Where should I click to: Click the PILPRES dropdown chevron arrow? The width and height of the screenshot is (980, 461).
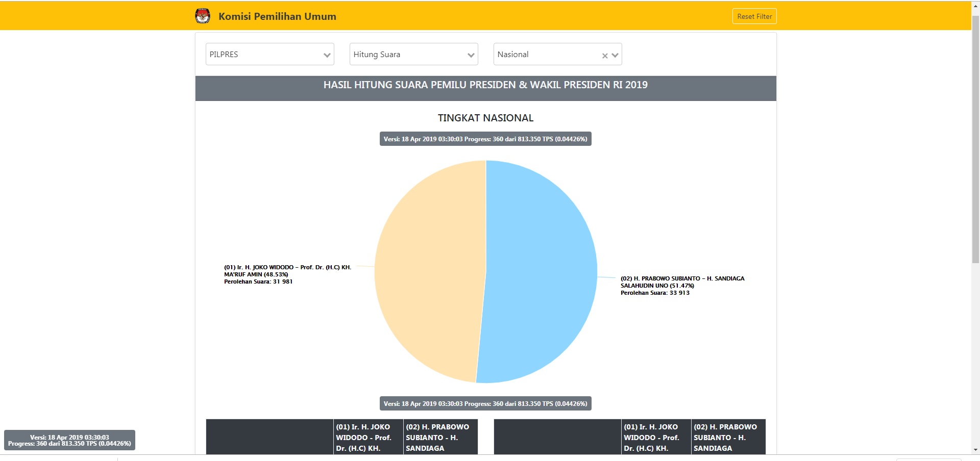point(327,55)
